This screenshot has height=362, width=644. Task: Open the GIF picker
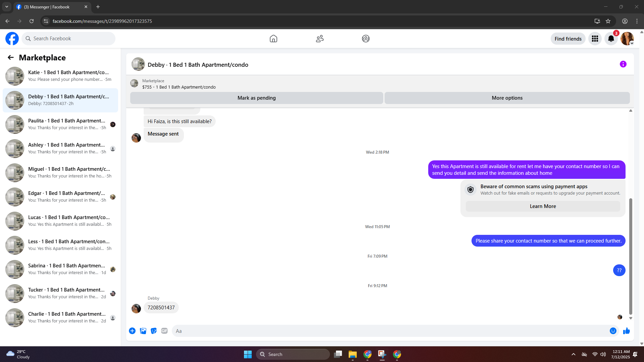pos(164,331)
